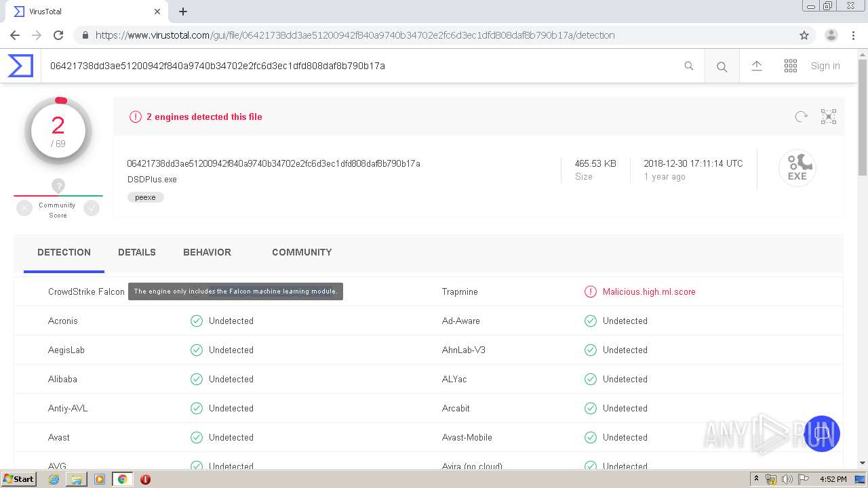The image size is (868, 488).
Task: Open the COMMUNITY tab
Action: (302, 252)
